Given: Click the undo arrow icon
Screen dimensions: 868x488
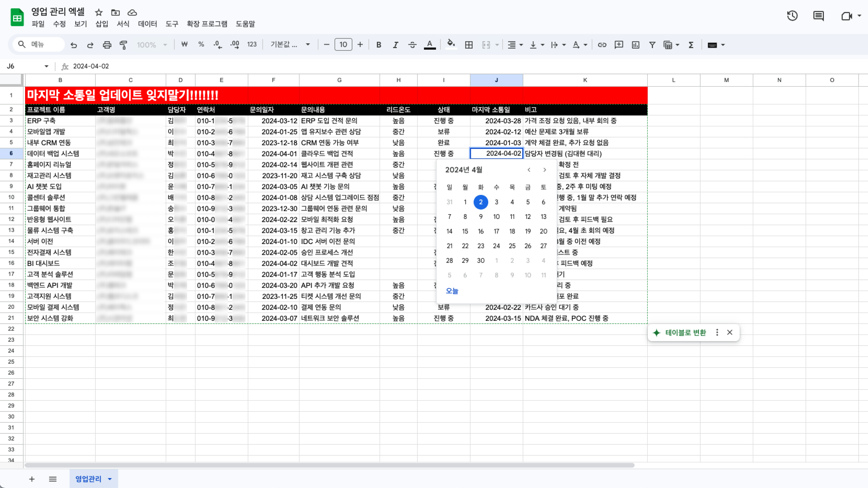Looking at the screenshot, I should (73, 45).
